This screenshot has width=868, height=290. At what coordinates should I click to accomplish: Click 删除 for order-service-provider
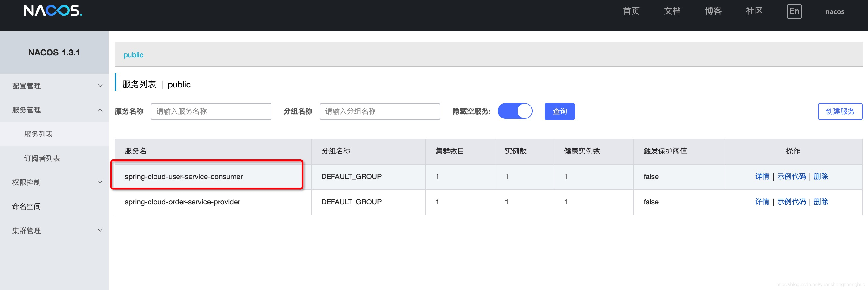[820, 202]
